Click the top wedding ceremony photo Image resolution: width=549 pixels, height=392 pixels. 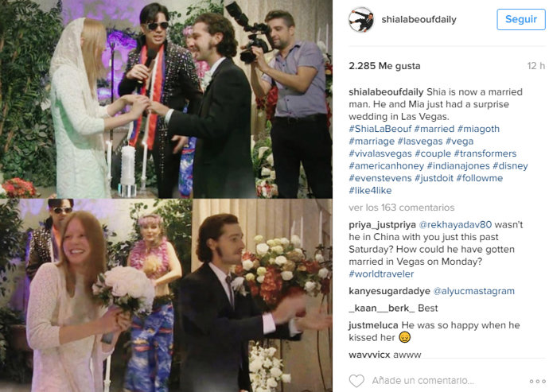coord(166,99)
